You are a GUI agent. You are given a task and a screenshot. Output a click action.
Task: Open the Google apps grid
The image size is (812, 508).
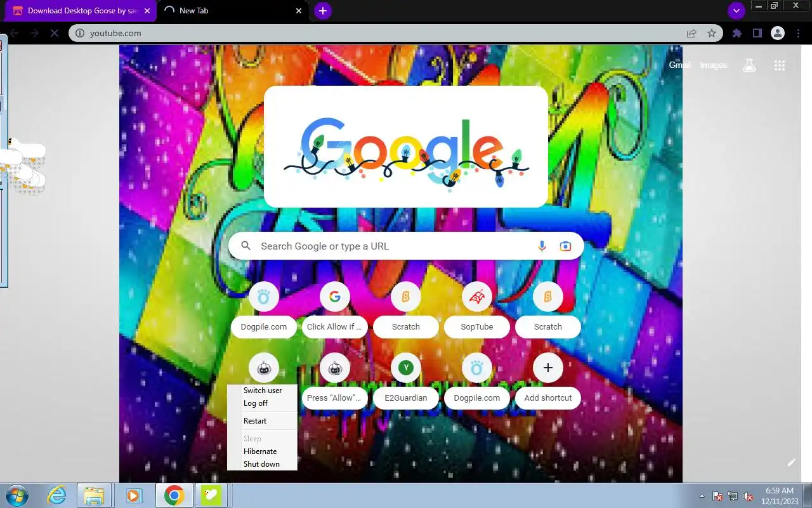(780, 65)
